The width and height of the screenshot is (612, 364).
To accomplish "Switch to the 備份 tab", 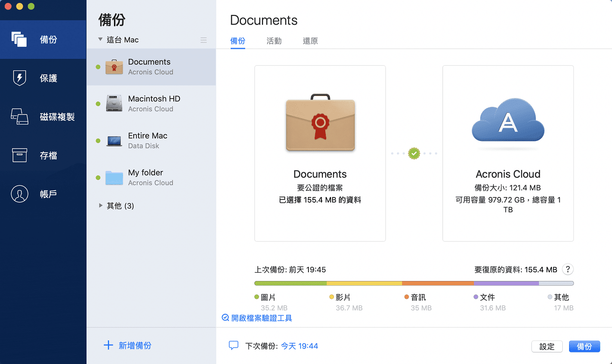I will click(x=238, y=41).
